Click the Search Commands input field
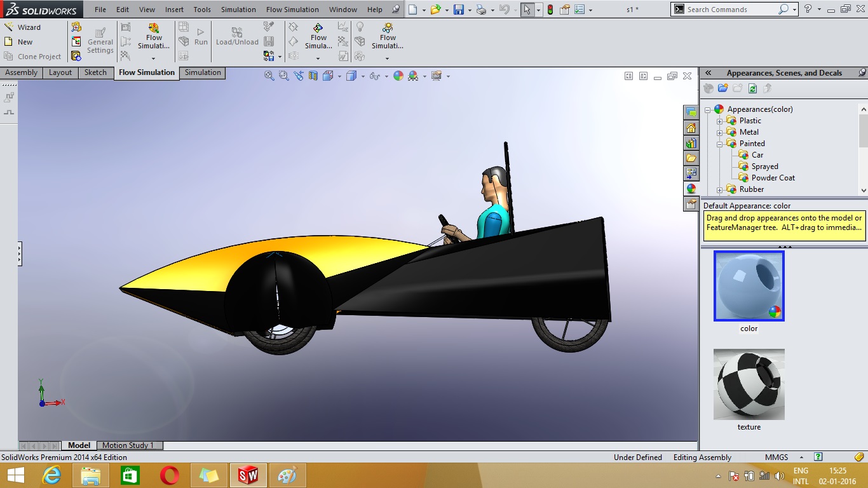The width and height of the screenshot is (868, 488). tap(731, 10)
